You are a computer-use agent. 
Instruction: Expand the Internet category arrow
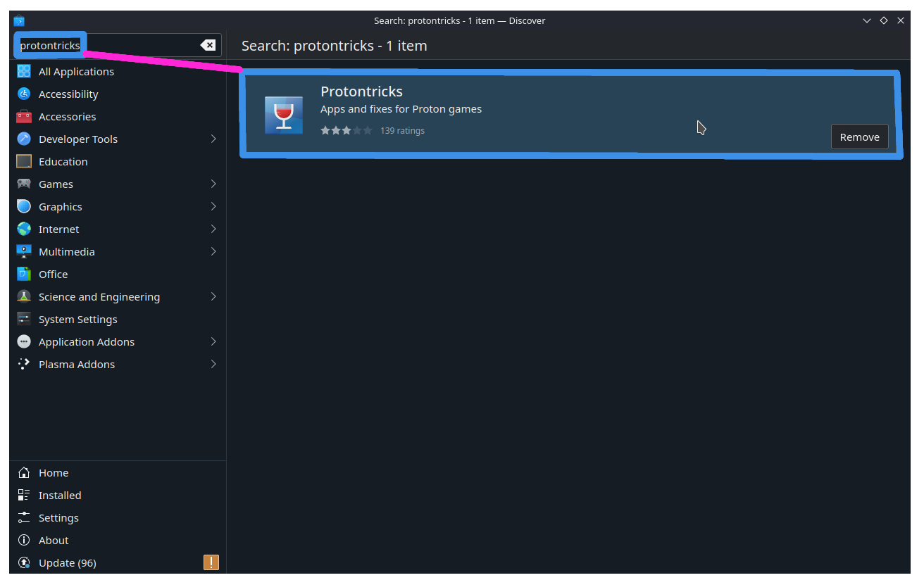213,229
